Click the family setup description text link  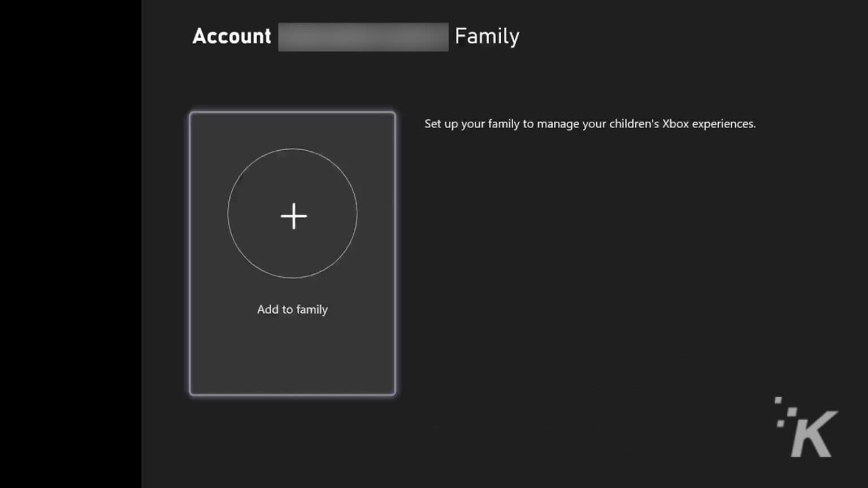tap(589, 123)
